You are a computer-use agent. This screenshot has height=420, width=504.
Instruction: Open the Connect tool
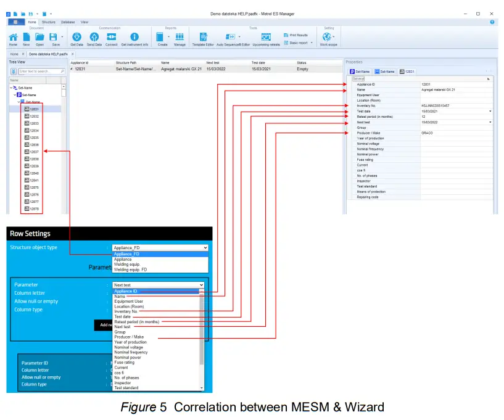[111, 36]
